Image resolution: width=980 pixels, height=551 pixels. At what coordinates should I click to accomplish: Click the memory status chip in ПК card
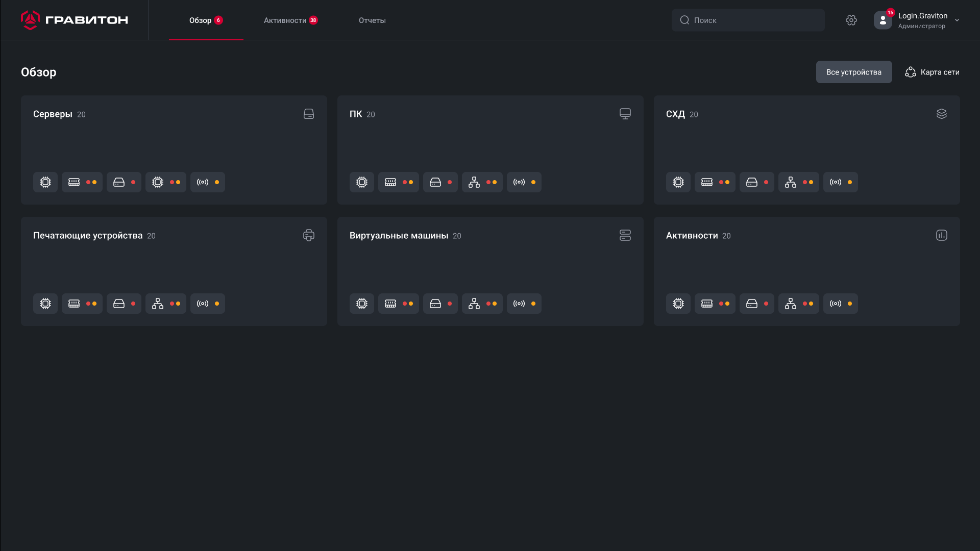(398, 182)
